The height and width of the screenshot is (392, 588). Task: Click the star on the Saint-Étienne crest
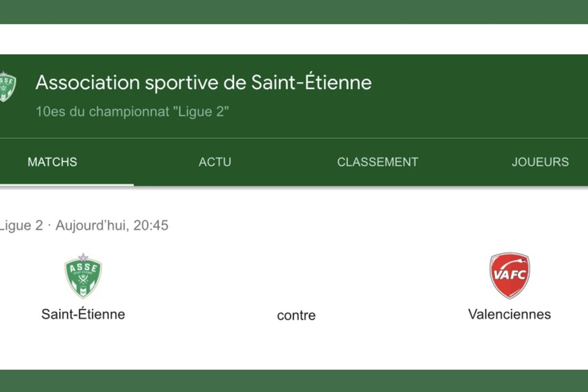click(83, 256)
